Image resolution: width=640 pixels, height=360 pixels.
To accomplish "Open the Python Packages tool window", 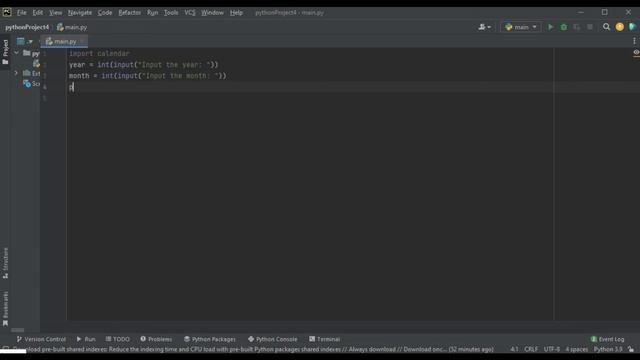I will tap(209, 339).
